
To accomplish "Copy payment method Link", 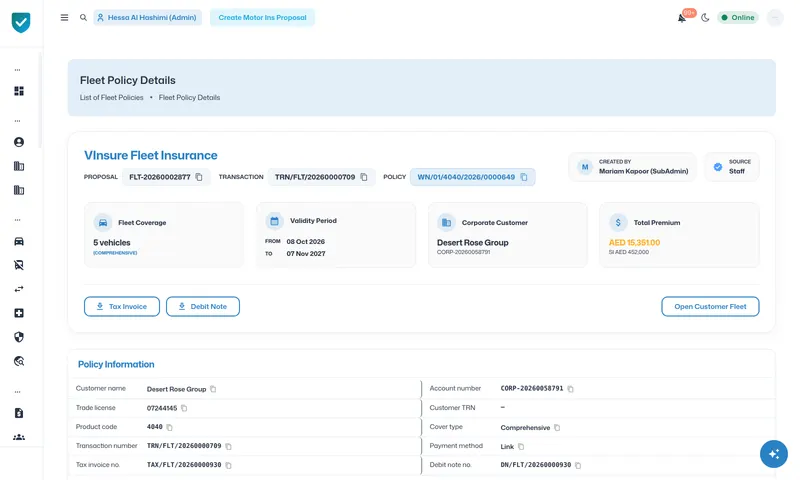I will 521,446.
